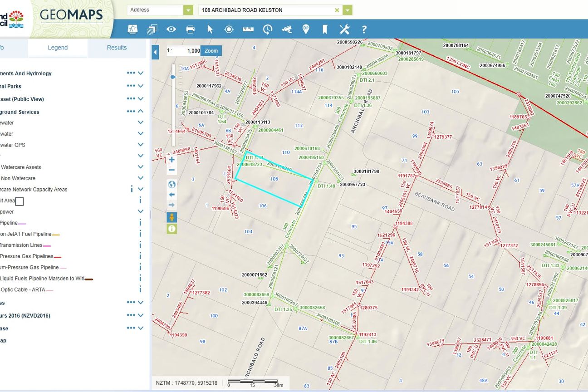
Task: Click the address search text field
Action: tap(267, 10)
